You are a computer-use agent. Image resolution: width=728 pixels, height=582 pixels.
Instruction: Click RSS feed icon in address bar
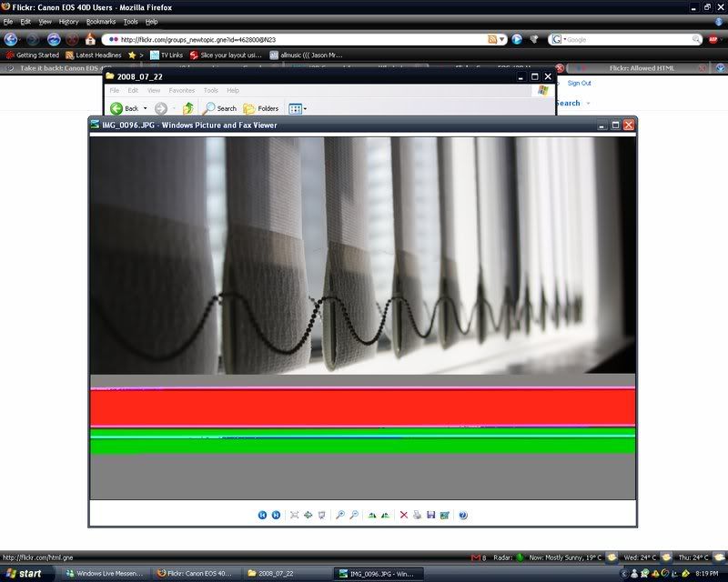point(492,39)
